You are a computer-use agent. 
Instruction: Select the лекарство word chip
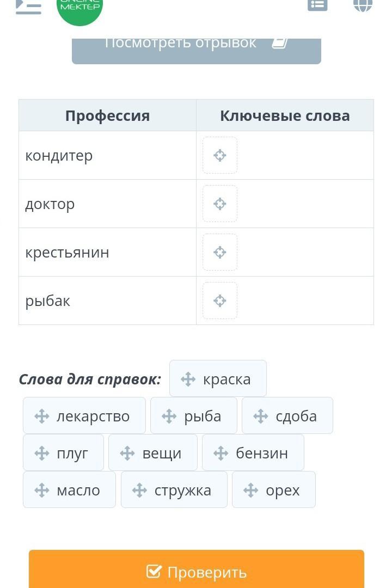pyautogui.click(x=84, y=416)
